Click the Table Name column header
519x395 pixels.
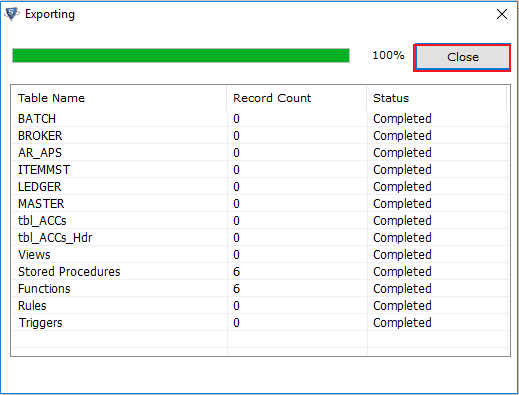(119, 98)
